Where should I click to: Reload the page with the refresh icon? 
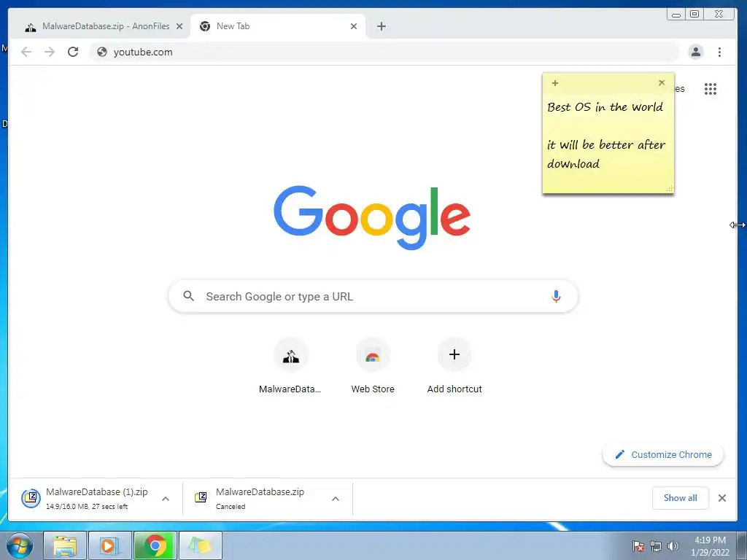73,52
